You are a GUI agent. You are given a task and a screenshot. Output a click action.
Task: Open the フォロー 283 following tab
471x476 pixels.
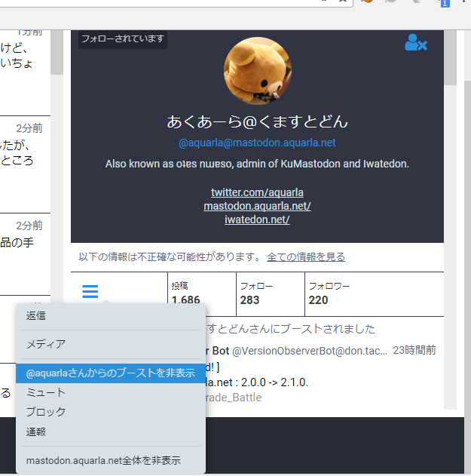[x=270, y=293]
